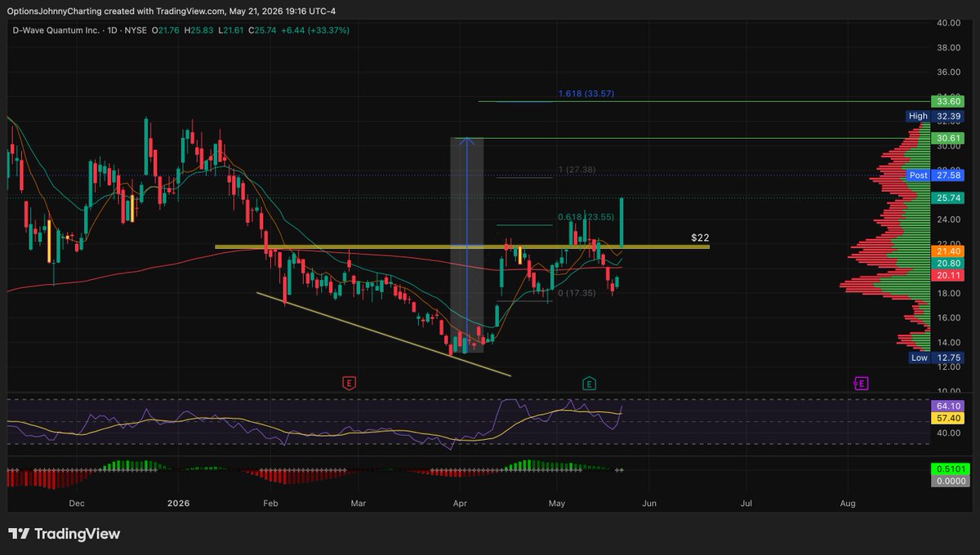This screenshot has height=555, width=980.
Task: Click the 40.00 tick on the RSI axis
Action: [x=947, y=433]
